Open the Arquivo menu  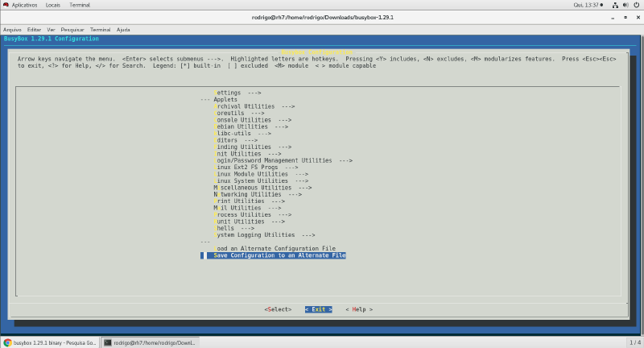[12, 29]
